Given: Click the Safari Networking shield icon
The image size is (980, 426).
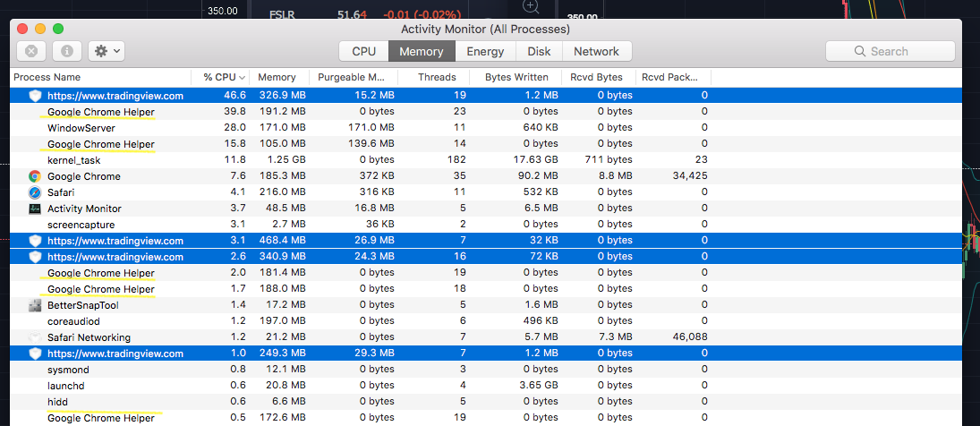Looking at the screenshot, I should point(35,337).
